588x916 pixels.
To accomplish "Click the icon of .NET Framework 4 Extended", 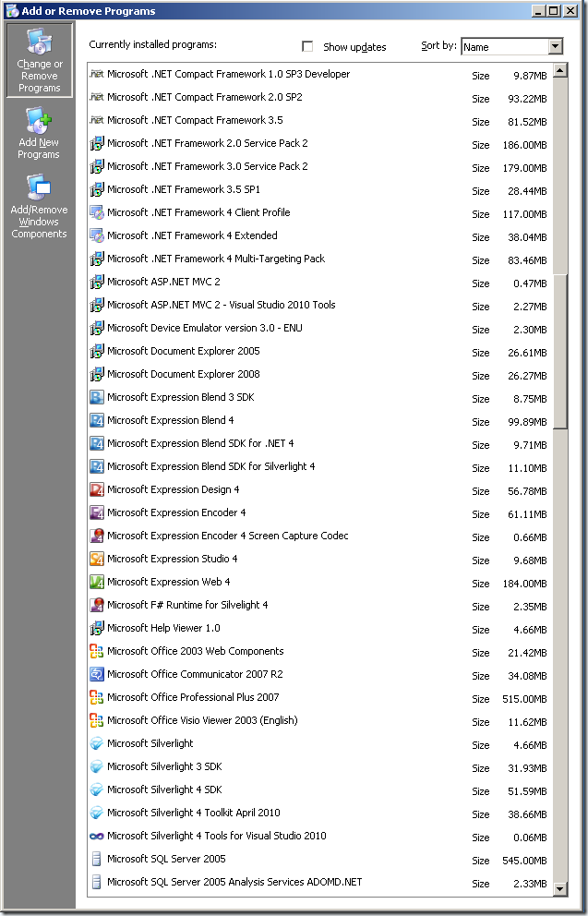I will click(x=96, y=235).
